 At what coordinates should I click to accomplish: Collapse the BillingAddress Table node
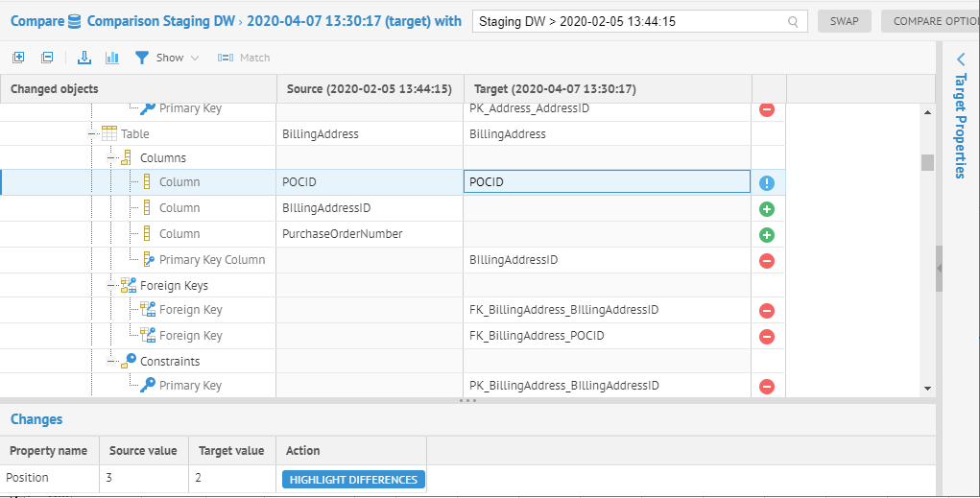93,134
